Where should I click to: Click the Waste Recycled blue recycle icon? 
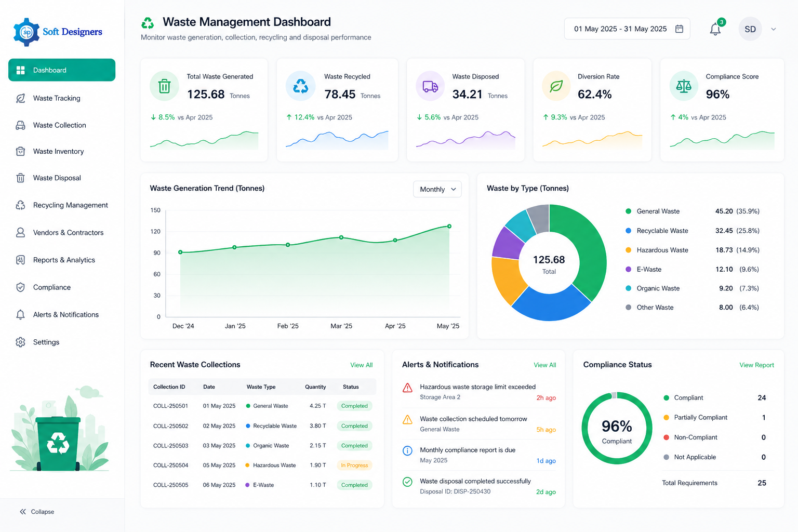301,86
